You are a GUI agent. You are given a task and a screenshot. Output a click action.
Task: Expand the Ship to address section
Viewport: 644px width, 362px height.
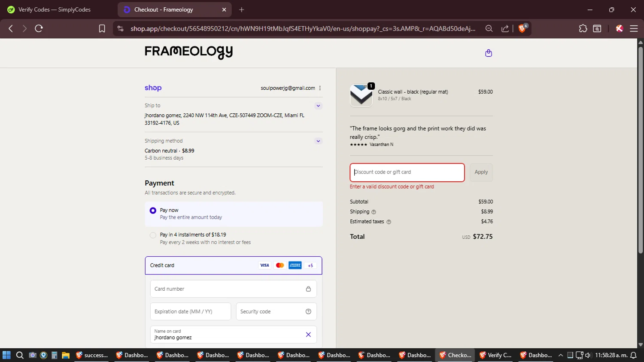click(x=318, y=106)
